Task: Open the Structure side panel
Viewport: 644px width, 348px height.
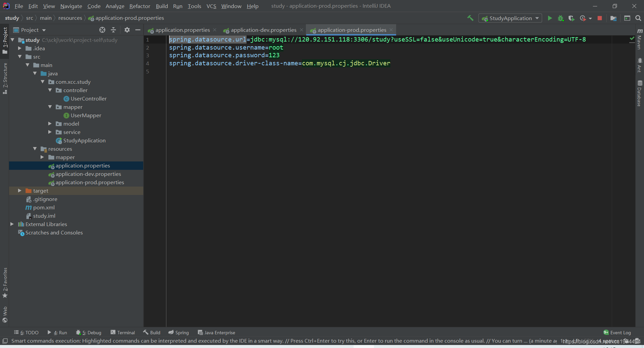Action: click(5, 78)
